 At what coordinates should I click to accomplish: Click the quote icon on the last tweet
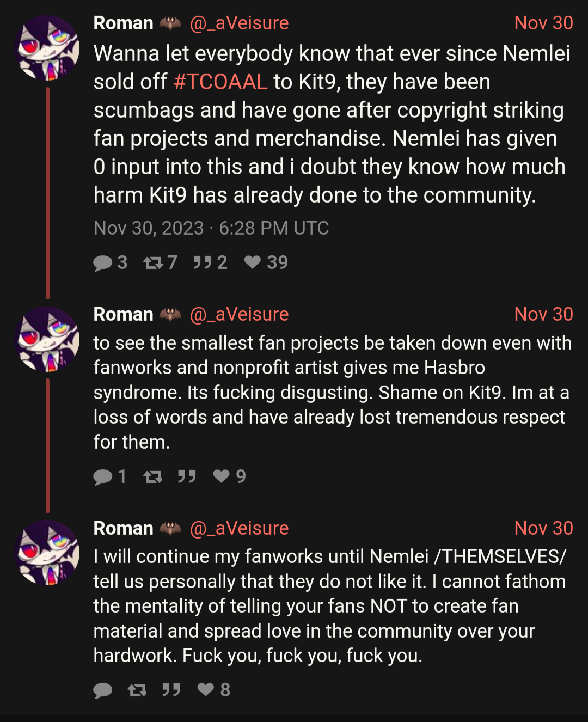coord(171,690)
